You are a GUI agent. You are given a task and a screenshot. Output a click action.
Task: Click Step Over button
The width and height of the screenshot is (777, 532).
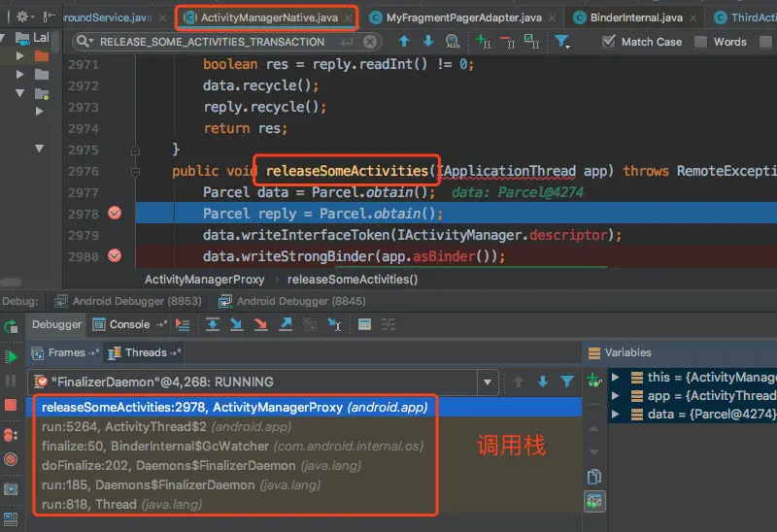[x=212, y=325]
